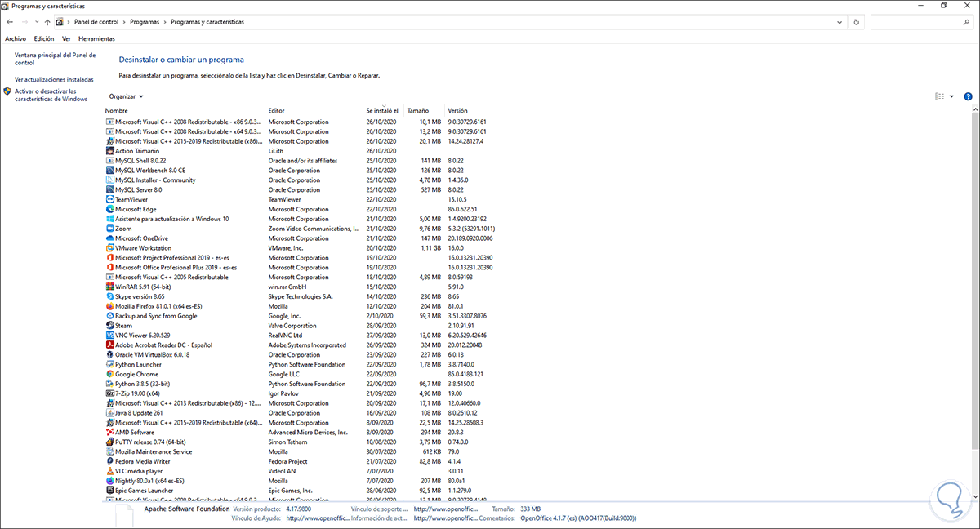Select Asistente para actualización a Windows 10
980x529 pixels.
click(307, 219)
